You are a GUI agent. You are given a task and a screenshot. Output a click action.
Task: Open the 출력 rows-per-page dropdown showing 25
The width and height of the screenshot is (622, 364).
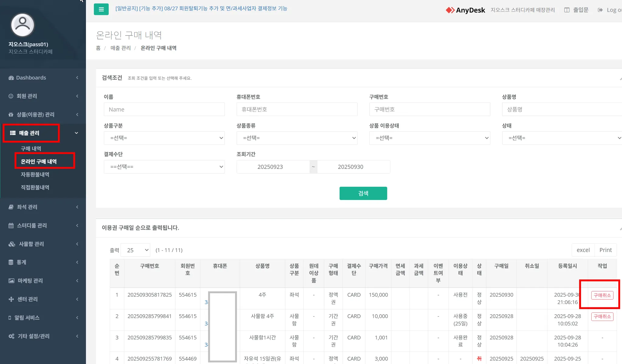point(135,250)
